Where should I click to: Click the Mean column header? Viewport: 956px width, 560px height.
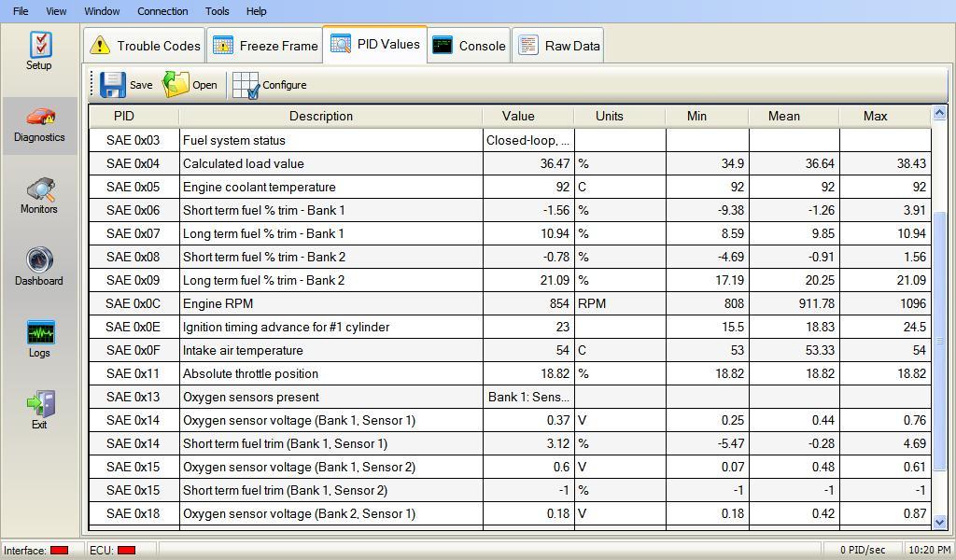pos(783,116)
